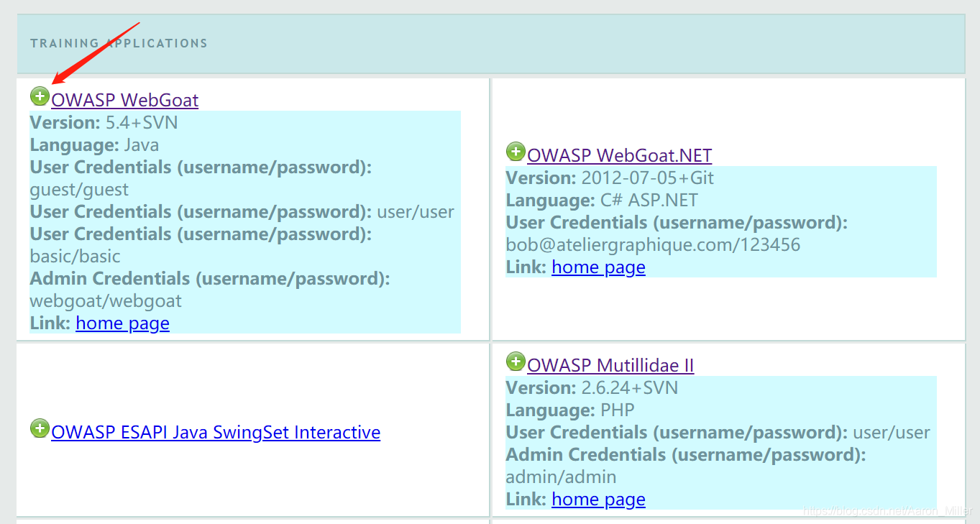Click home page link for WebGoat.NET
Screen dimensions: 980x524
598,267
